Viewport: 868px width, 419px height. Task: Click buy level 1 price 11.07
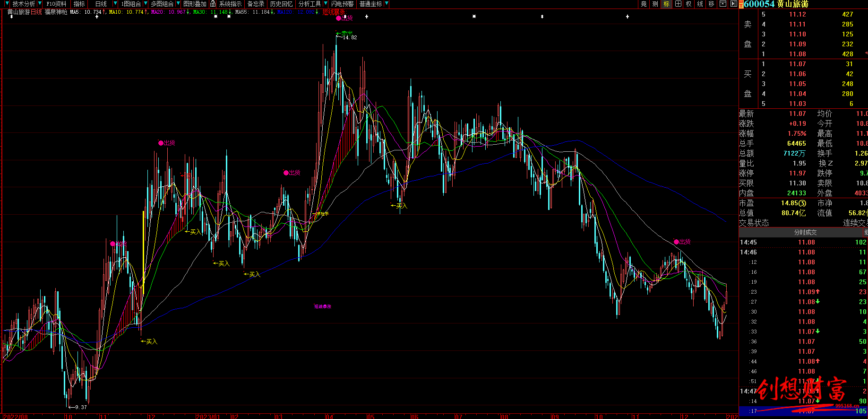coord(798,64)
